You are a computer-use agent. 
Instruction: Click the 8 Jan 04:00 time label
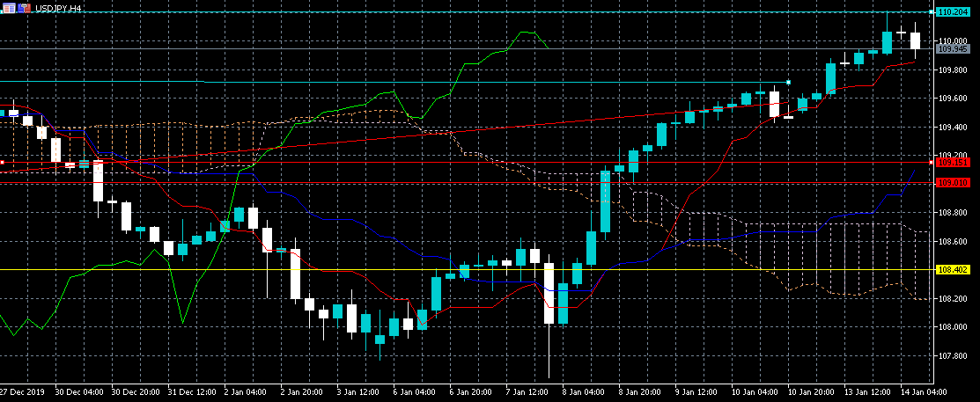click(583, 394)
